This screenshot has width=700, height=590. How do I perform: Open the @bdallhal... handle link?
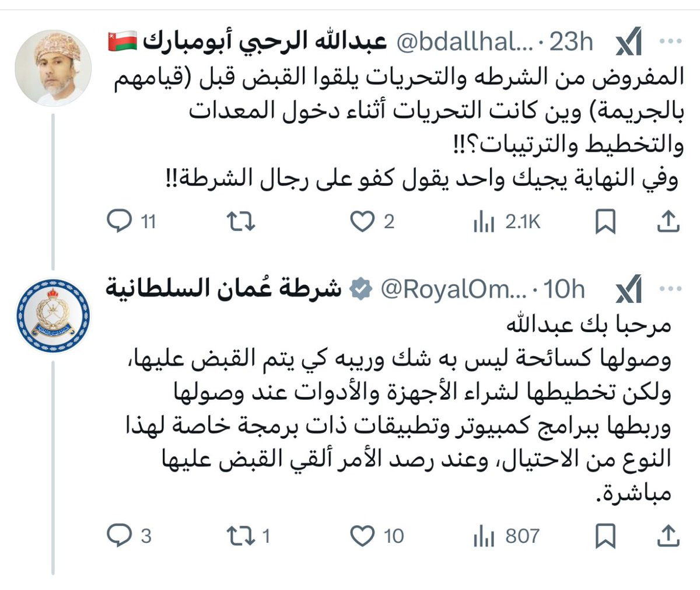click(466, 42)
